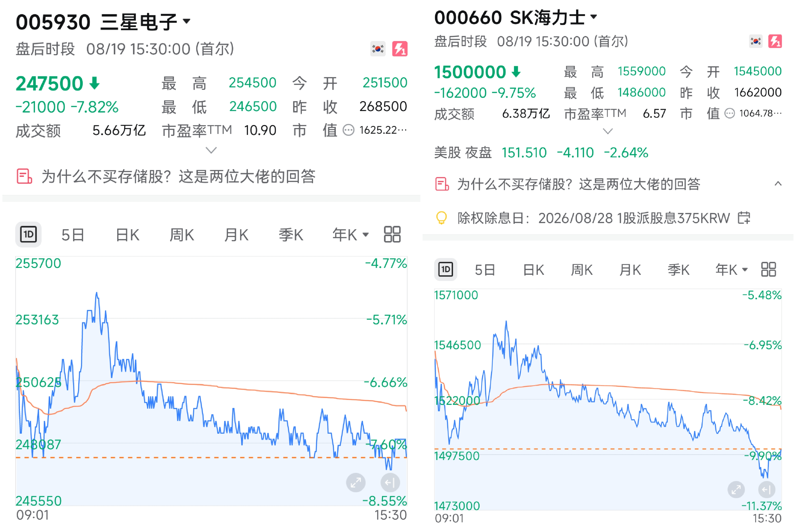Open the Samsung Electronics stock name dropdown

coord(186,21)
